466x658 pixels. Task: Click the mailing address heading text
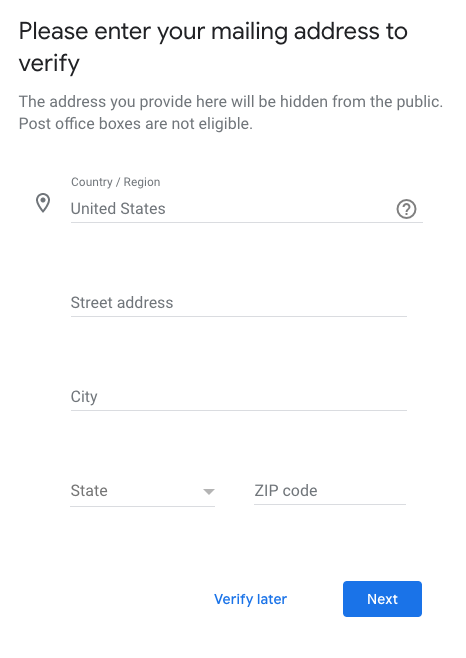coord(213,47)
